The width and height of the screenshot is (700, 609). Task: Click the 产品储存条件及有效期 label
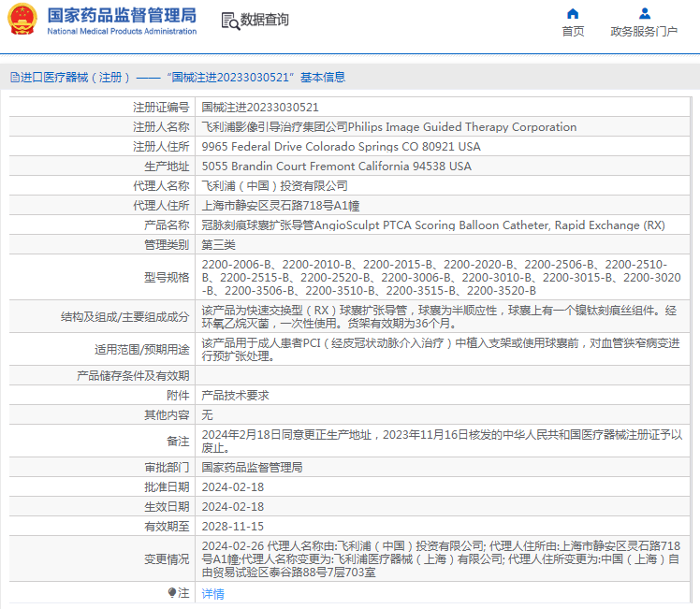pos(133,376)
